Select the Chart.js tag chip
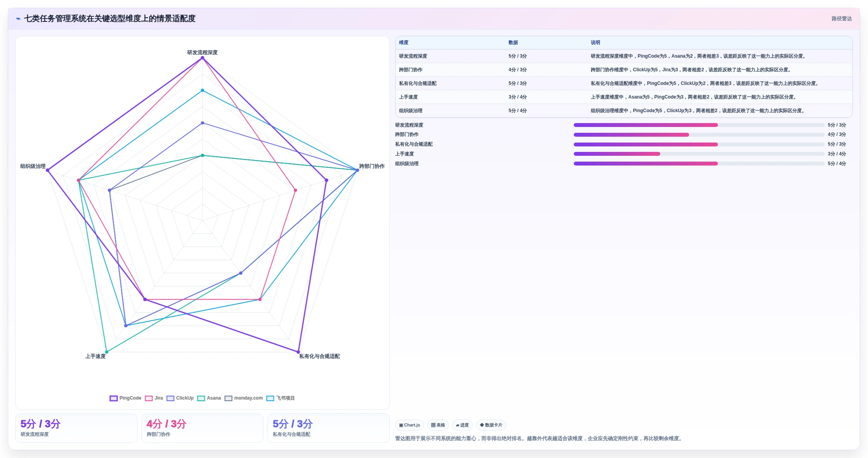The width and height of the screenshot is (868, 458). (409, 425)
